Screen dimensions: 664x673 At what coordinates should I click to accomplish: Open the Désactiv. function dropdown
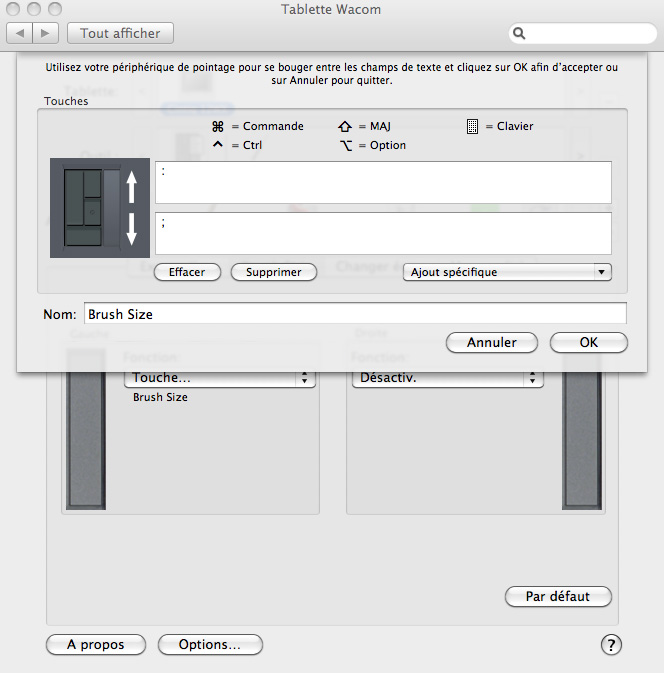point(448,378)
